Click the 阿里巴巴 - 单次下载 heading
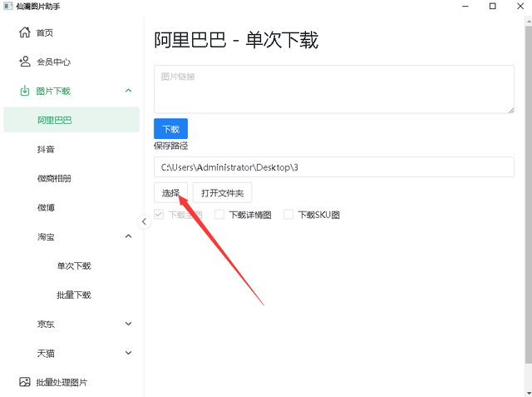Image resolution: width=532 pixels, height=397 pixels. pyautogui.click(x=236, y=40)
